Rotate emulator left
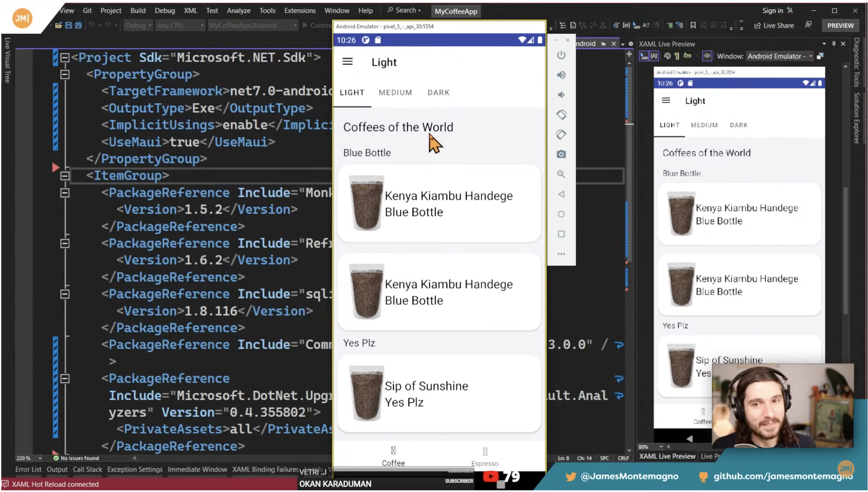This screenshot has width=868, height=492. 561,115
